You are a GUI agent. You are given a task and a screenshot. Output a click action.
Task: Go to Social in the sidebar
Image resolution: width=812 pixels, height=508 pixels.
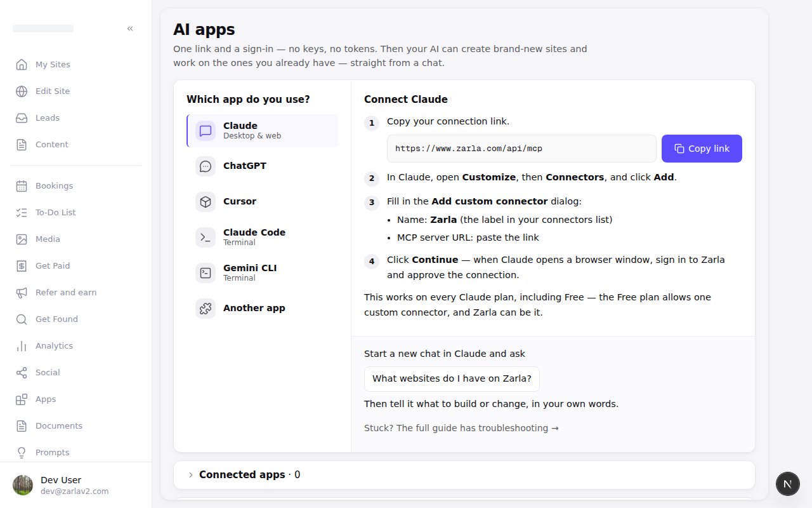[76, 373]
